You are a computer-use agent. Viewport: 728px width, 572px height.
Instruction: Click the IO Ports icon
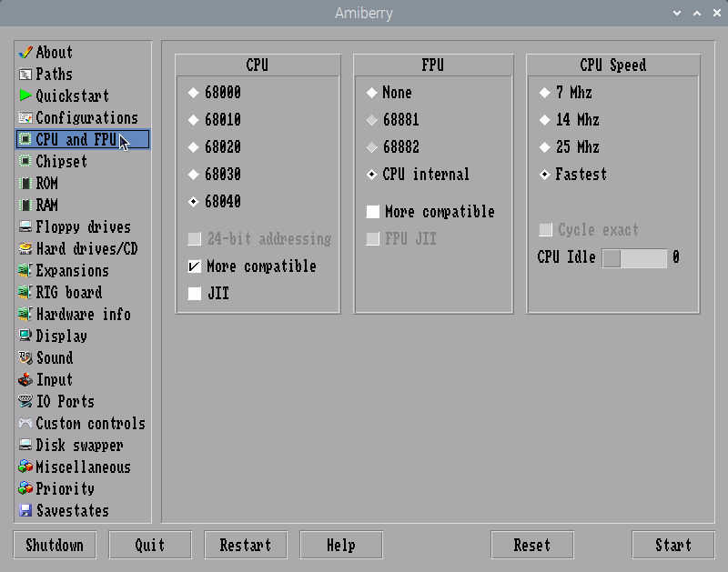pyautogui.click(x=25, y=401)
